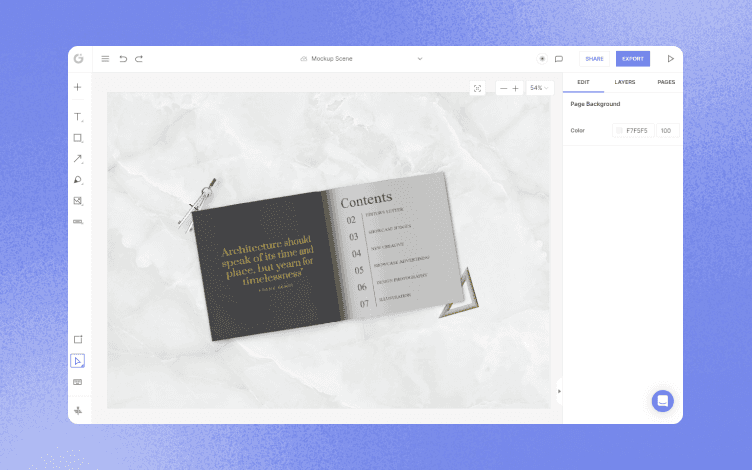Click the compass object on canvas
This screenshot has width=752, height=470.
197,205
